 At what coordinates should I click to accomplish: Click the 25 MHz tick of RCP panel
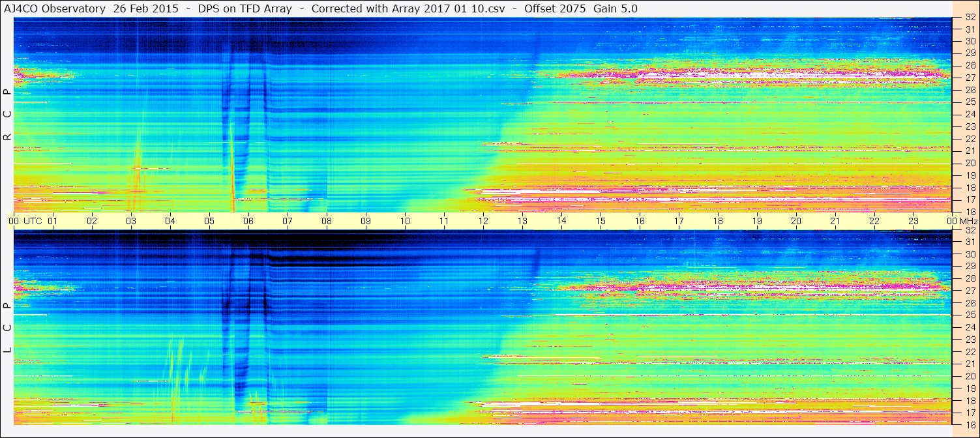[970, 102]
